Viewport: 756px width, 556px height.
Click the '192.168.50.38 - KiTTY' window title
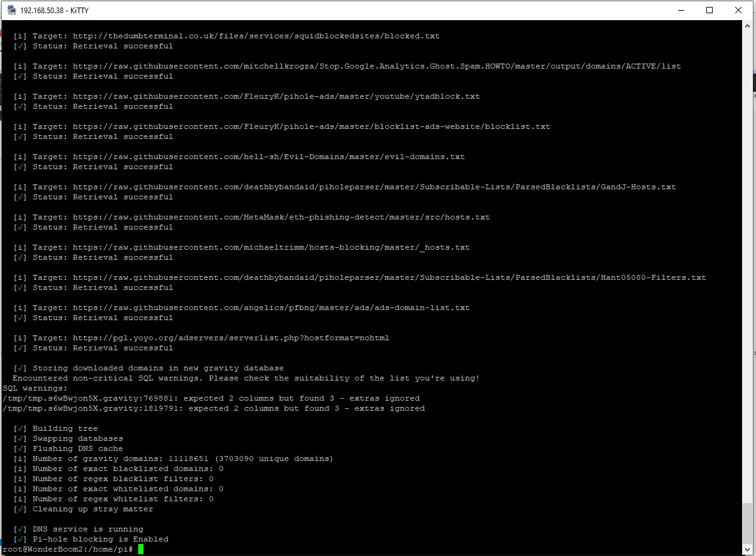(54, 10)
